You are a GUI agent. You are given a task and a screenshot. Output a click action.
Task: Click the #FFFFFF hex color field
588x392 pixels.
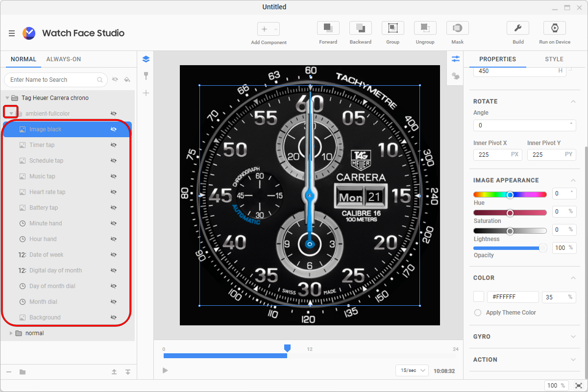click(513, 297)
